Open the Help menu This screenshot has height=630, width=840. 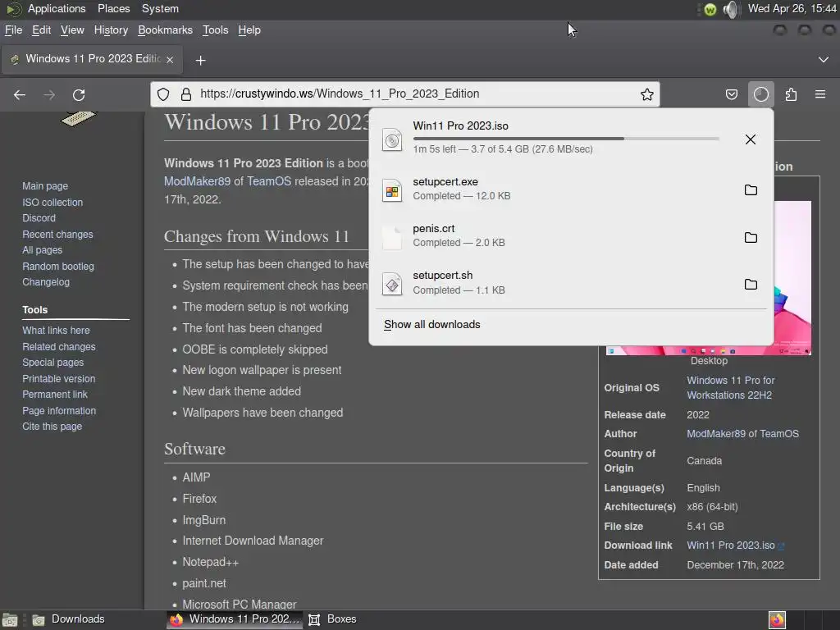(x=249, y=30)
